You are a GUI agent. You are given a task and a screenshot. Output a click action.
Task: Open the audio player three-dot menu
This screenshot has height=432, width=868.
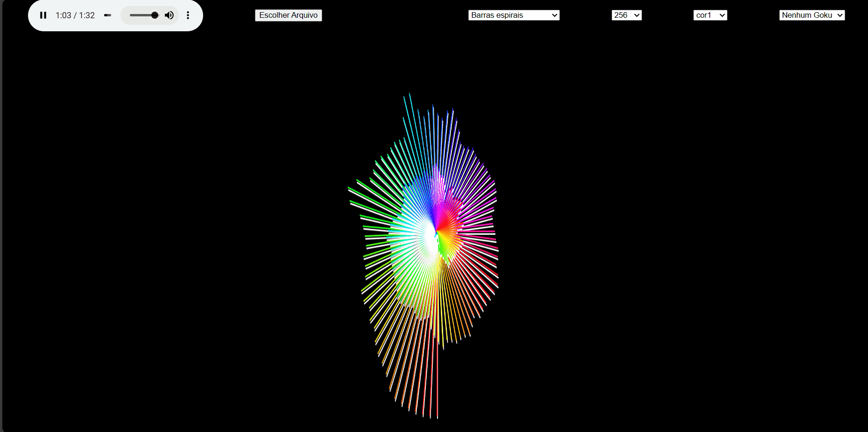click(x=188, y=15)
